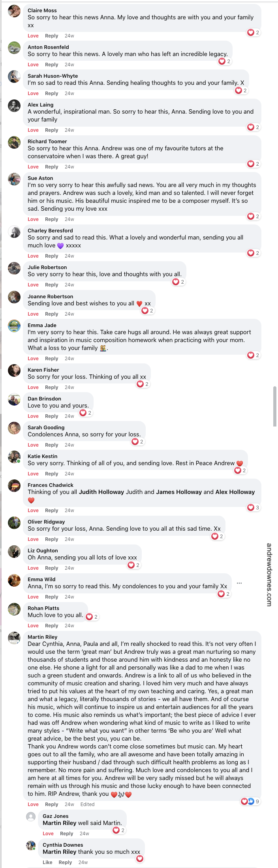Open Alex Laing's profile picture
278x868 pixels.
coord(14,106)
